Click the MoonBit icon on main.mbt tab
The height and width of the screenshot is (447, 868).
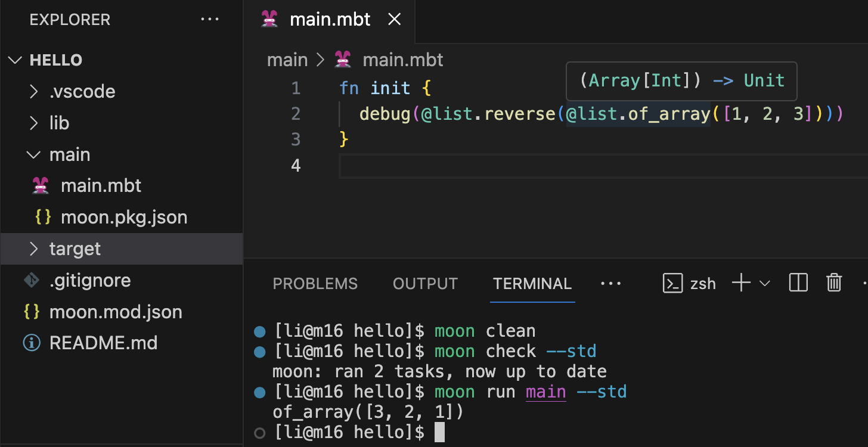point(270,20)
